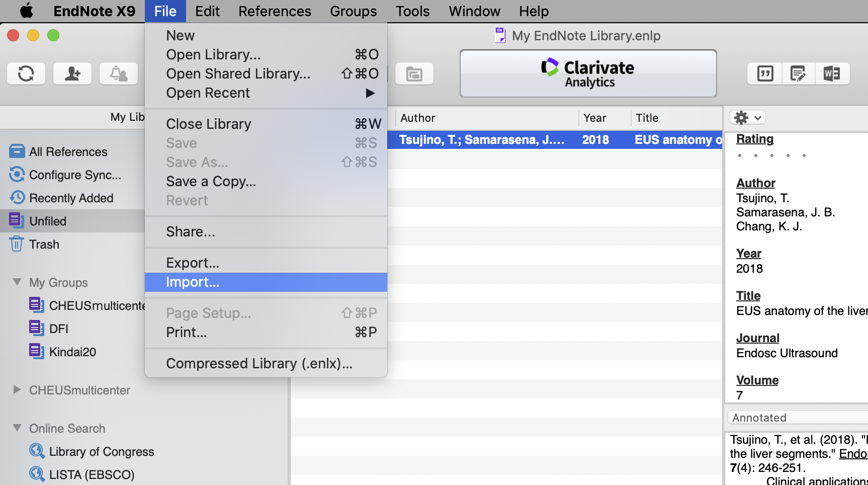Click the Volume field label
868x485 pixels.
pyautogui.click(x=757, y=380)
